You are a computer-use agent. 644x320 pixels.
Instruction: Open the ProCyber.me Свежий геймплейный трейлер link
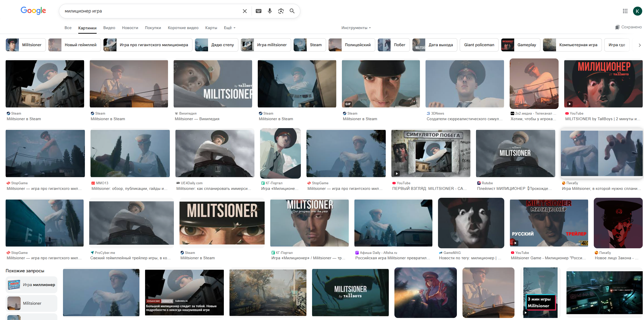[131, 258]
